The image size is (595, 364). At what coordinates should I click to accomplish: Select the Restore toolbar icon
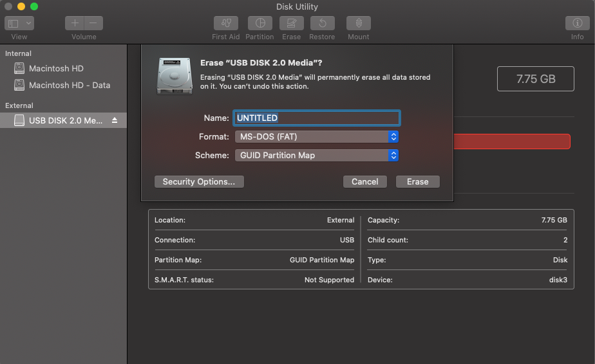pos(322,23)
